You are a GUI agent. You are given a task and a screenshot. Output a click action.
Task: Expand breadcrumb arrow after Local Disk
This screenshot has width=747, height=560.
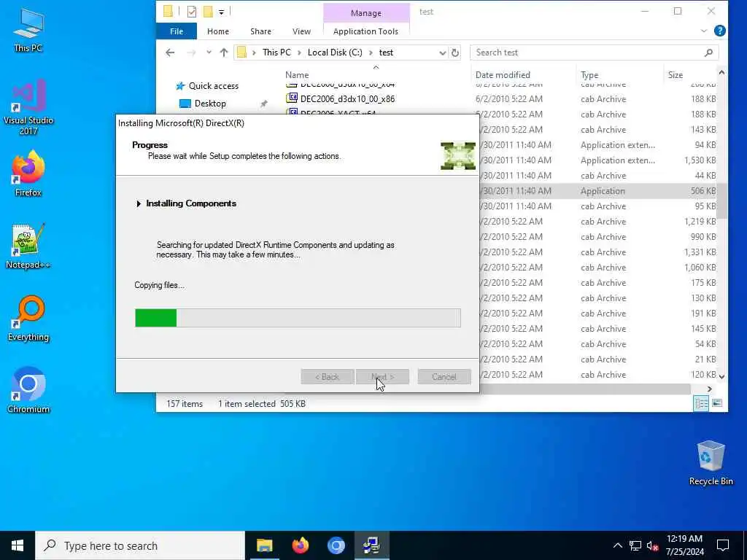(371, 52)
